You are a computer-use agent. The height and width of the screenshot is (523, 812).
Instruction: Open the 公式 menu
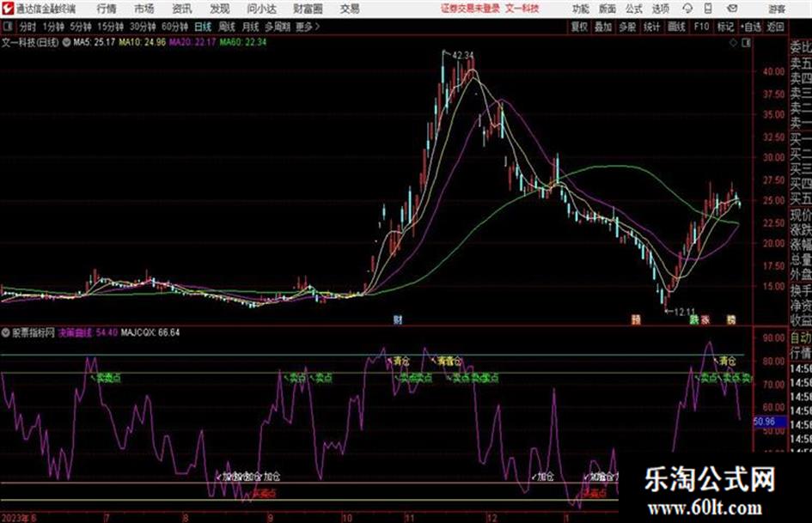pyautogui.click(x=634, y=9)
